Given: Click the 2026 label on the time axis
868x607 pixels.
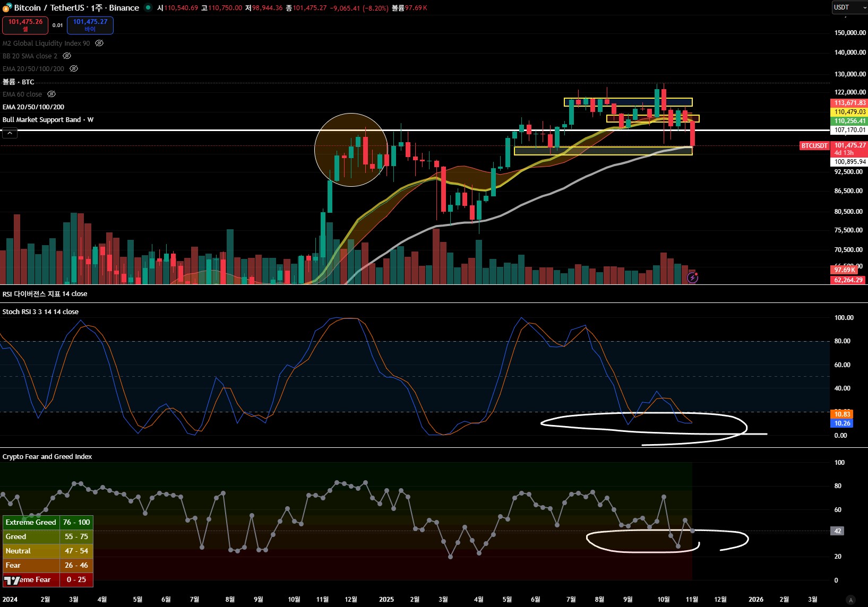Looking at the screenshot, I should [x=756, y=600].
